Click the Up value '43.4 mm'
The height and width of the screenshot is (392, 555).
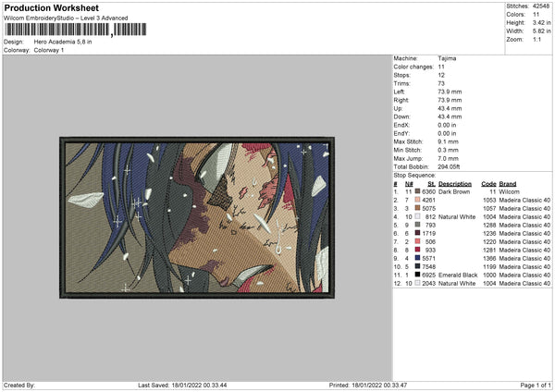[450, 108]
